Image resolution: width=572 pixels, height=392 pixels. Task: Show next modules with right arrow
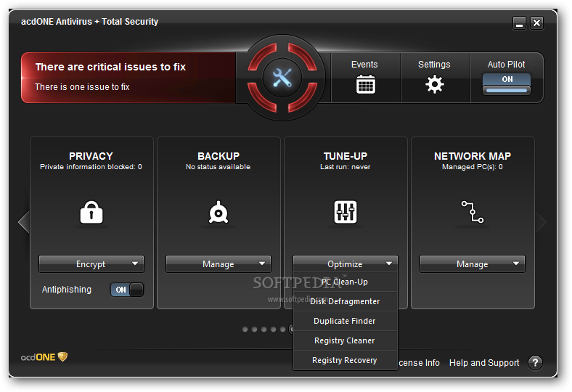tap(541, 221)
